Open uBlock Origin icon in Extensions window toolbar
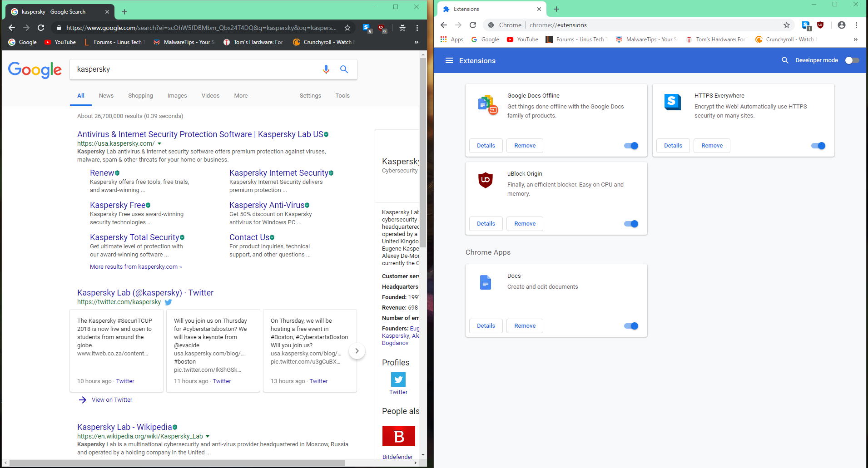Viewport: 868px width, 468px height. pyautogui.click(x=820, y=25)
